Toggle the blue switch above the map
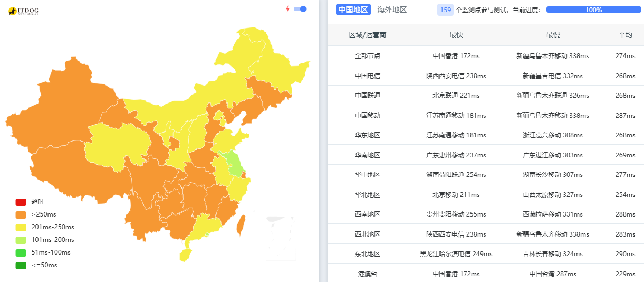The height and width of the screenshot is (282, 644). pyautogui.click(x=300, y=9)
